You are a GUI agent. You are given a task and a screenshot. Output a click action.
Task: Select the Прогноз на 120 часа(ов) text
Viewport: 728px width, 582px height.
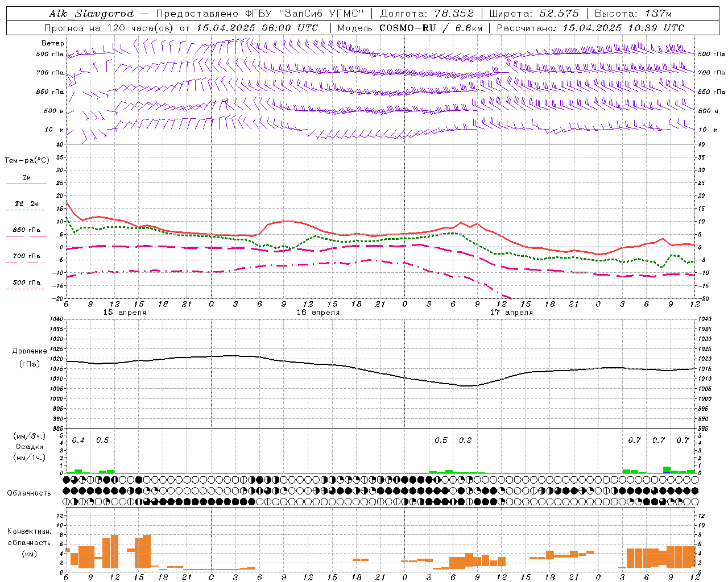pyautogui.click(x=110, y=28)
